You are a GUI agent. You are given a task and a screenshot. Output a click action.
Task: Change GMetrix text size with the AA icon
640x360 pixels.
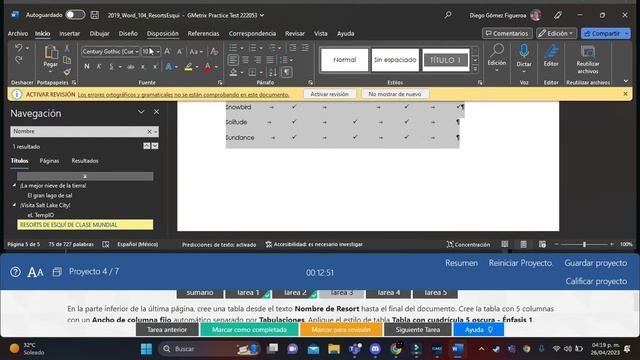click(35, 272)
